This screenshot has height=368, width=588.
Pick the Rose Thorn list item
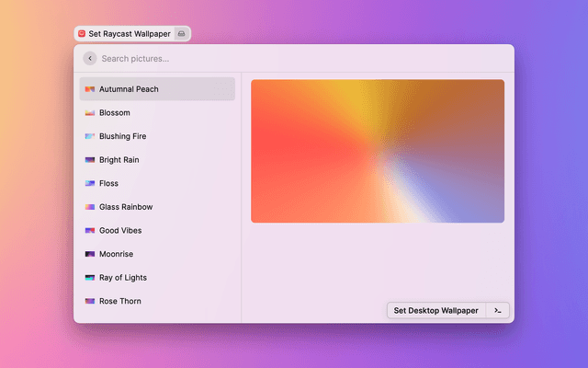tap(120, 301)
